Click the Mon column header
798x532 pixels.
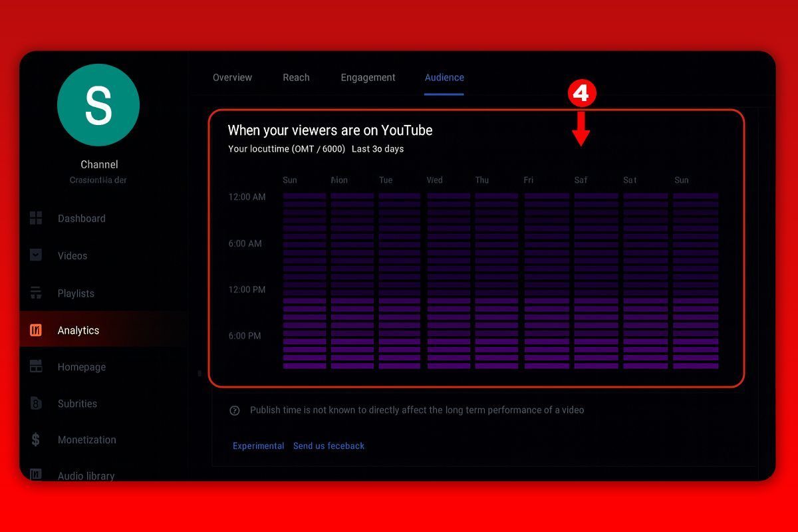coord(339,180)
